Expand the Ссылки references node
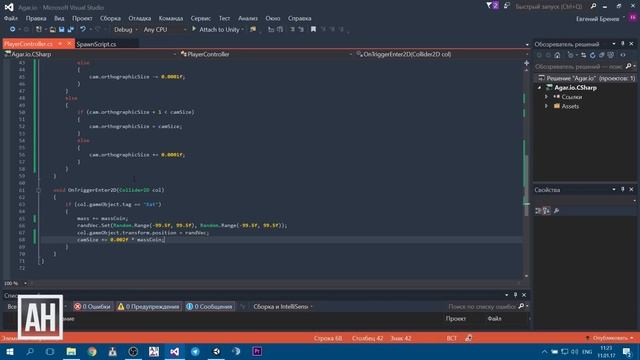Image resolution: width=640 pixels, height=360 pixels. pyautogui.click(x=546, y=97)
